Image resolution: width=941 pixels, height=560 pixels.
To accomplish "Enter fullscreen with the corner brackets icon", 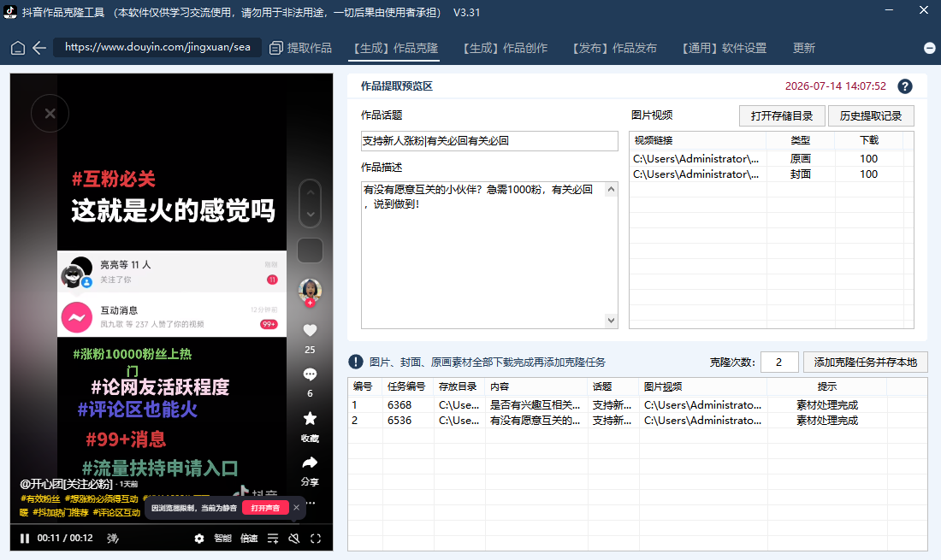I will coord(316,539).
